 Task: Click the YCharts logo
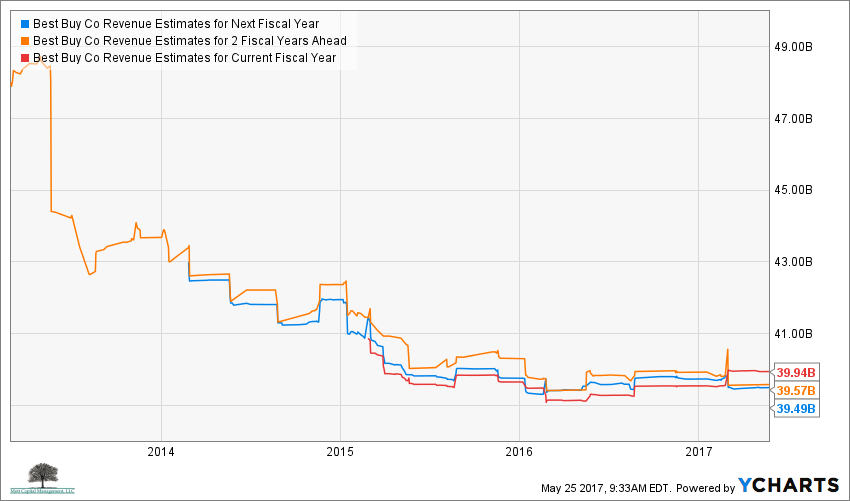pos(788,485)
